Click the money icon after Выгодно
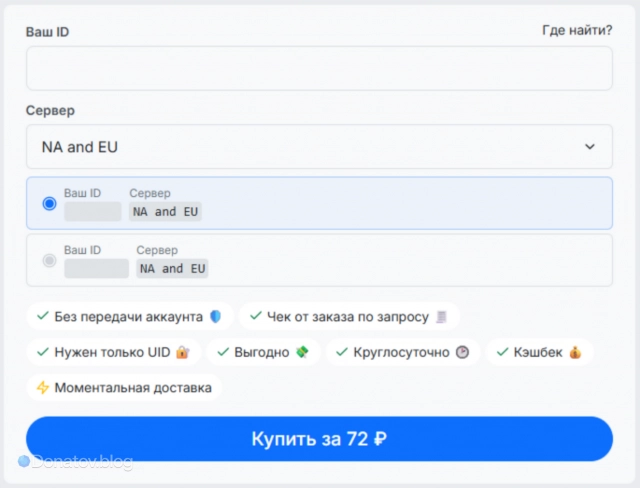Image resolution: width=640 pixels, height=488 pixels. click(x=302, y=352)
